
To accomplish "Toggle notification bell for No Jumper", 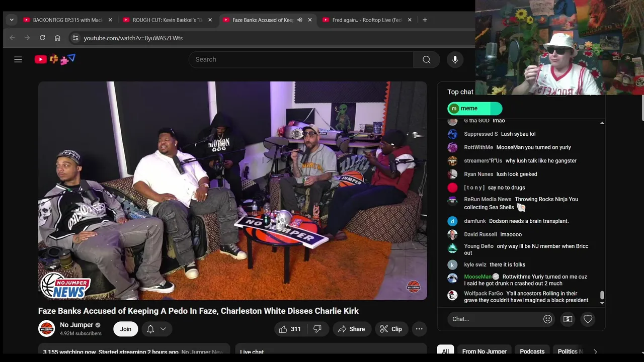I will 150,329.
